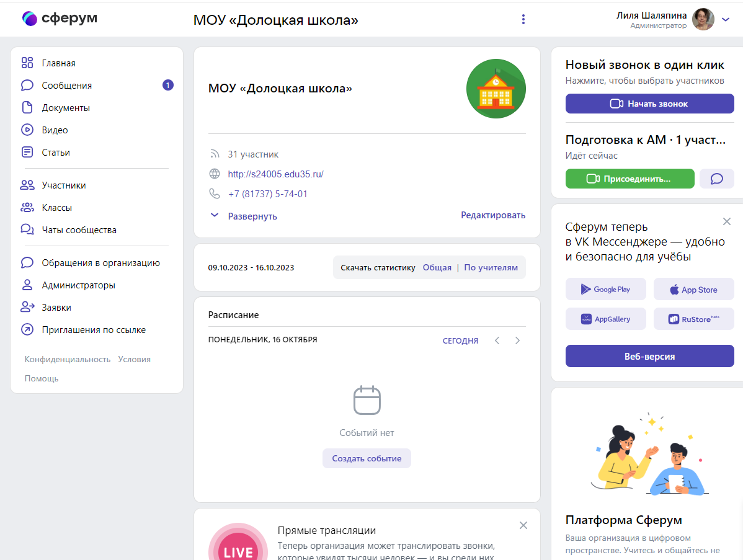Click the Расписание section heading
The width and height of the screenshot is (743, 560).
[x=233, y=315]
